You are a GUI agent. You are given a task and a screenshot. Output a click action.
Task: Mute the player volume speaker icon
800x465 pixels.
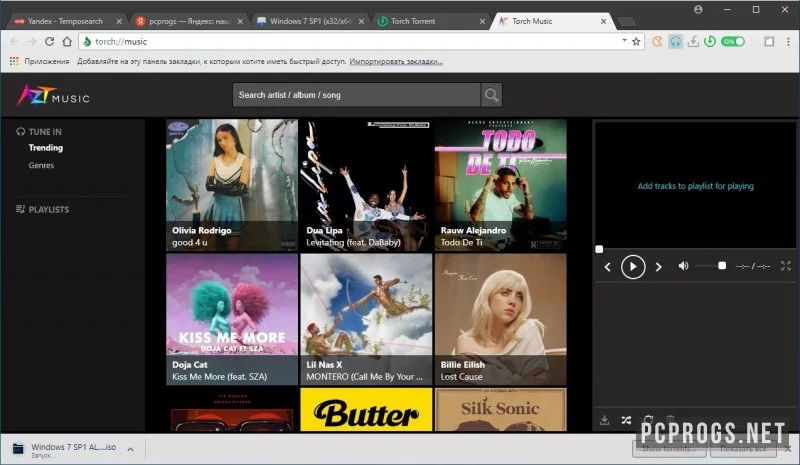683,265
